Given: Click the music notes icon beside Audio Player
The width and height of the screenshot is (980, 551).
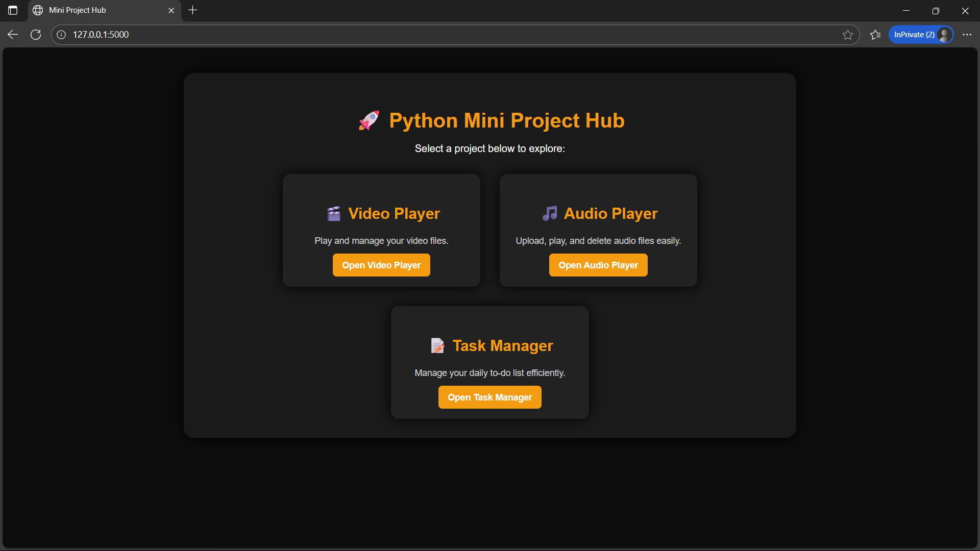Looking at the screenshot, I should click(x=550, y=214).
